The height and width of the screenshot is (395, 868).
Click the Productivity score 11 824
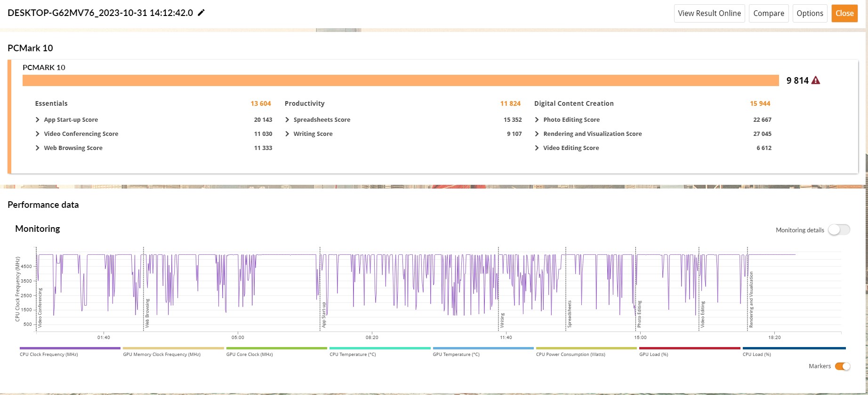pyautogui.click(x=510, y=103)
